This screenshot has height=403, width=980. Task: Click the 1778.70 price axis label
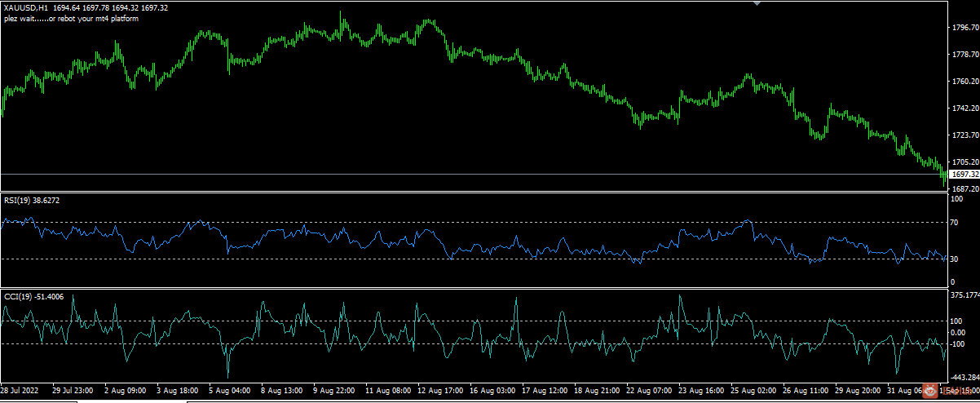coord(965,55)
